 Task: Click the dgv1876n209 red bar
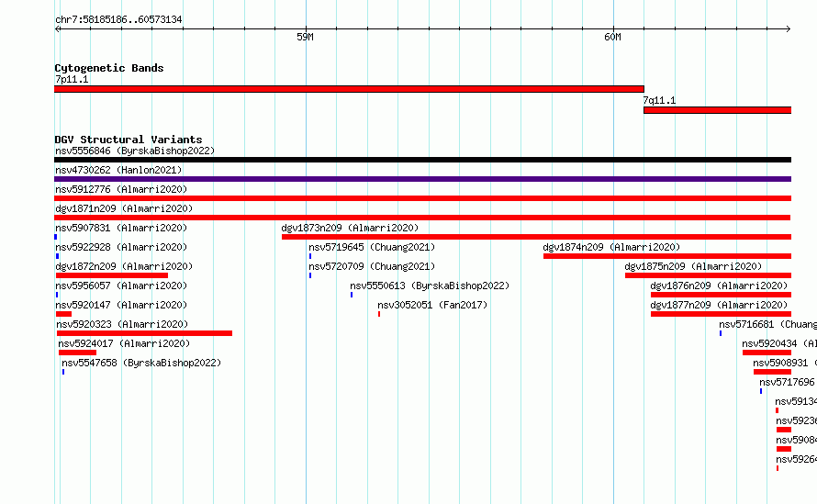pyautogui.click(x=722, y=295)
